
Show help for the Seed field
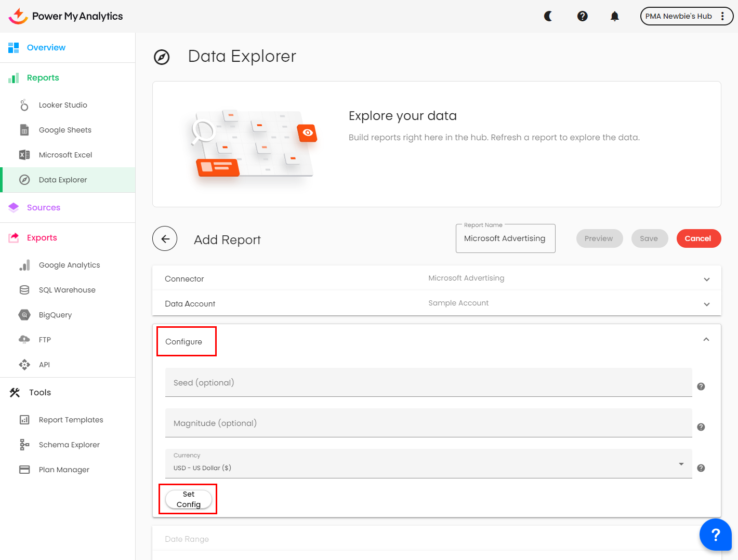click(701, 386)
